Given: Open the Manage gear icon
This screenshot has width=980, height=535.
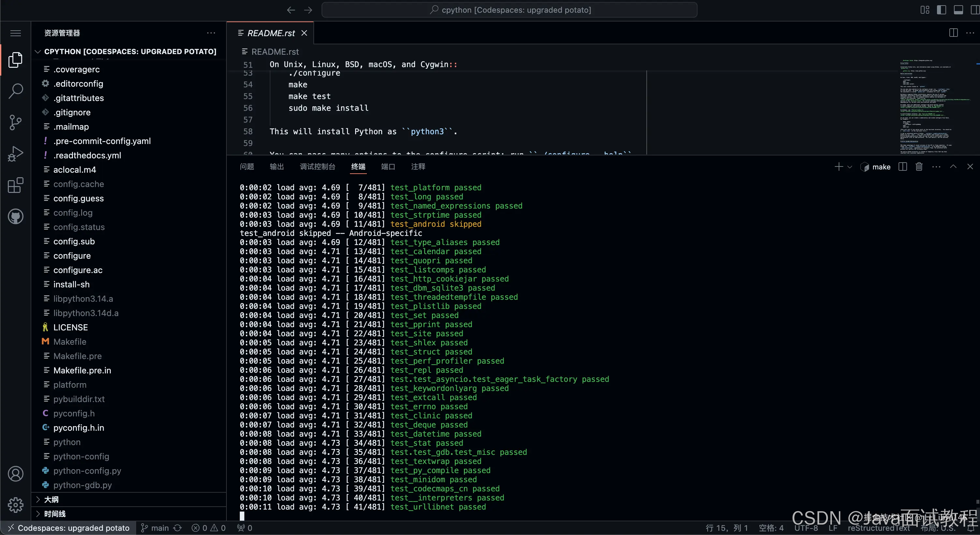Looking at the screenshot, I should 16,505.
